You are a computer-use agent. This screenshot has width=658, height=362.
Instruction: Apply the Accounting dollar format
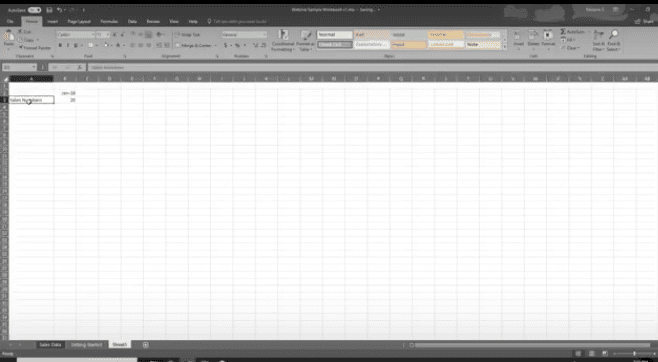tap(226, 45)
